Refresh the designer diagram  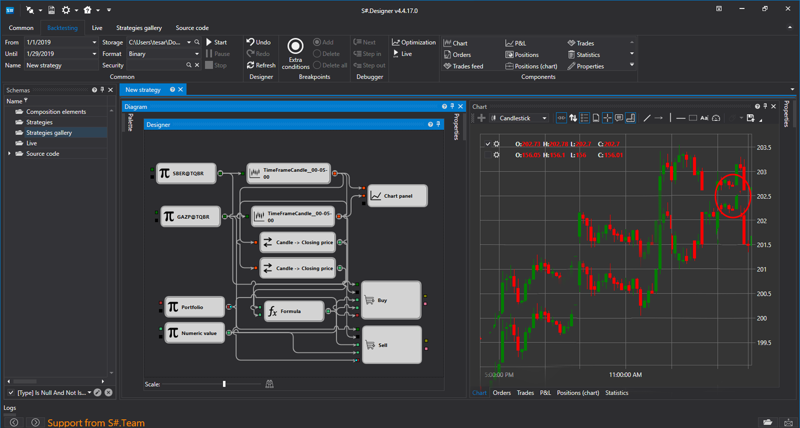(260, 65)
